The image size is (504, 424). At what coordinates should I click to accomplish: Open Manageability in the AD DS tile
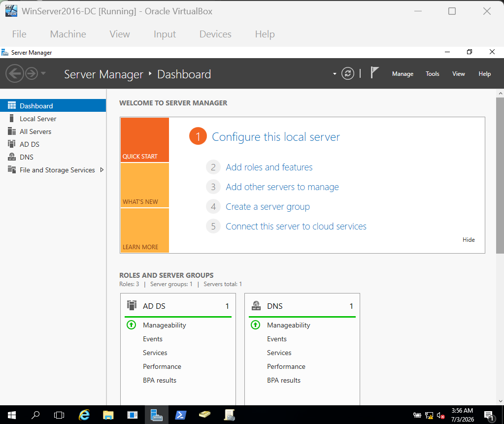(x=164, y=325)
